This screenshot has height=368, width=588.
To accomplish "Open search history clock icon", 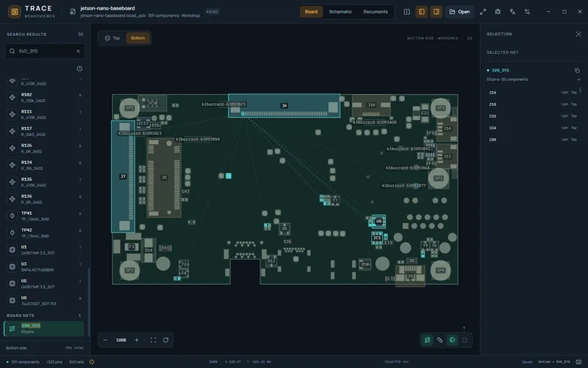I will coord(79,68).
